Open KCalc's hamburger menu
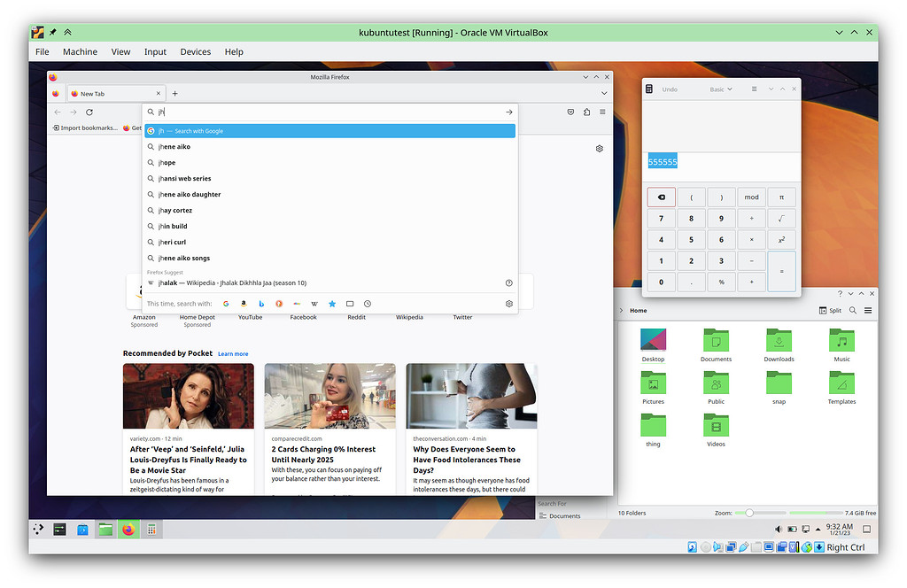Screen dimensions: 907x588 click(755, 89)
